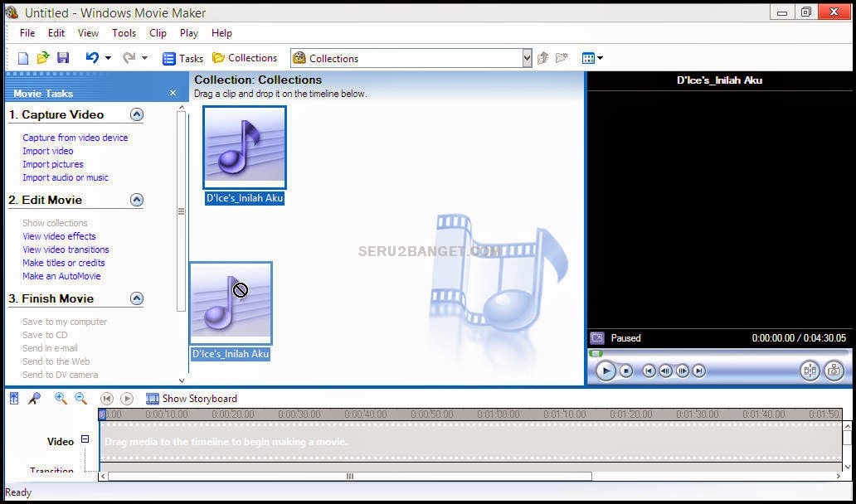This screenshot has height=504, width=856.
Task: Click the timeline horizontal scrollbar thumb
Action: point(350,476)
